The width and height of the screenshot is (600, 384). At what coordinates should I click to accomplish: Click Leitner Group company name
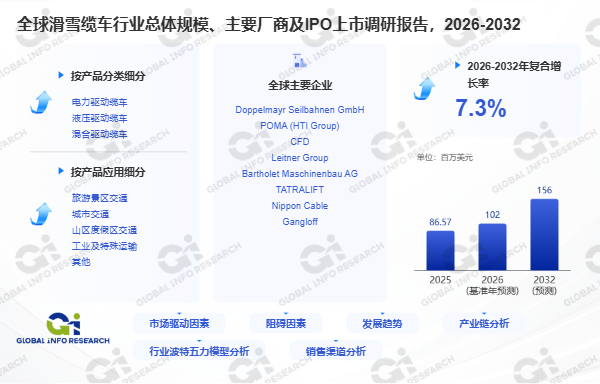tap(300, 158)
